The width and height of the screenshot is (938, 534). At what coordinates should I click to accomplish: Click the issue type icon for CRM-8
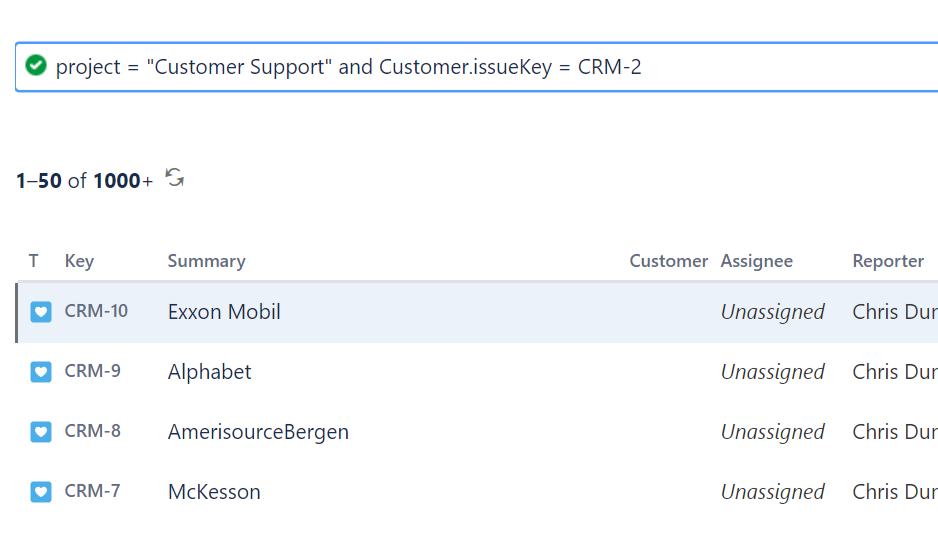[41, 432]
